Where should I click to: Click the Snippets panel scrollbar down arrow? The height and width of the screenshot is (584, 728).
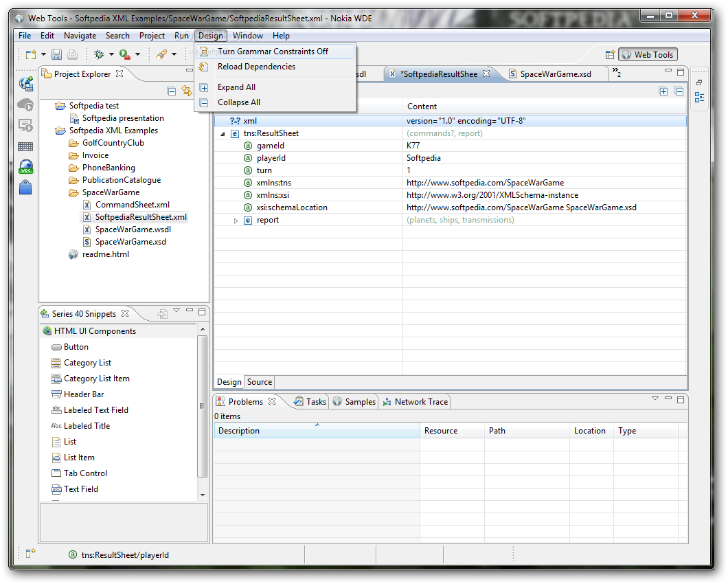(x=203, y=495)
